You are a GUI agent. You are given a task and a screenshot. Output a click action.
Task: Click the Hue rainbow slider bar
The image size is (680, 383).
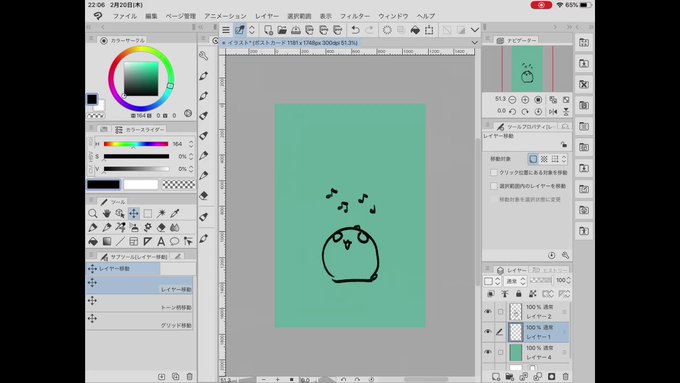136,144
